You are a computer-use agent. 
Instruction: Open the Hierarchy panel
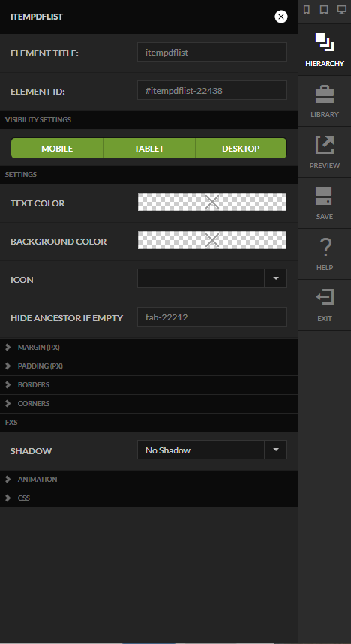(x=325, y=50)
